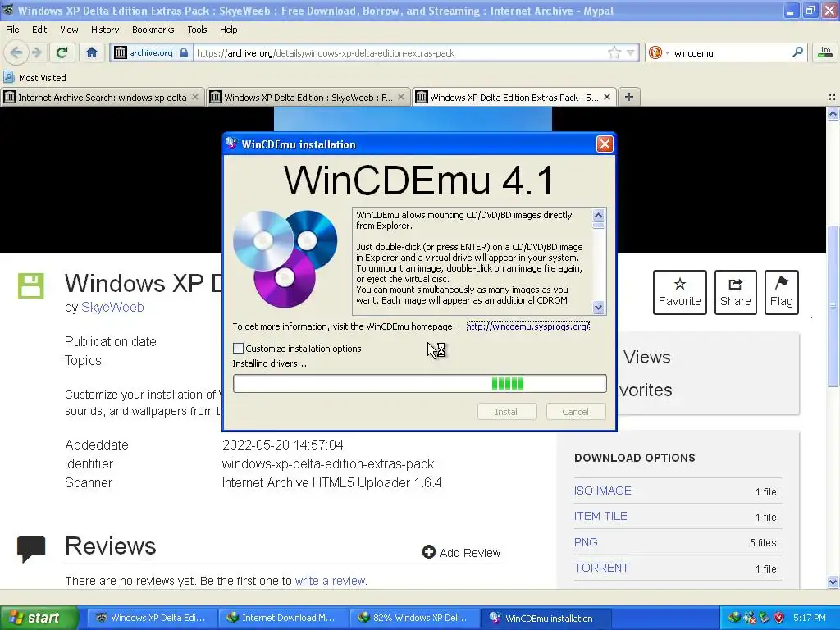Switch to Windows XP Delta Edi taskbar button
840x630 pixels.
click(x=151, y=618)
